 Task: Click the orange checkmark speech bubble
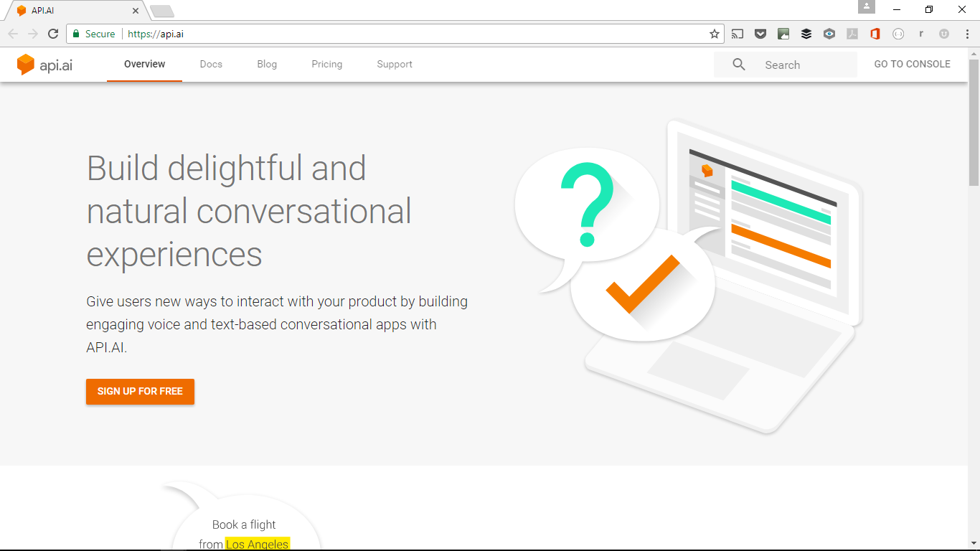pos(644,286)
